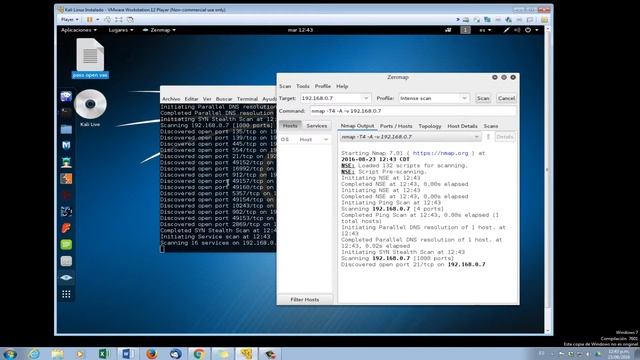The width and height of the screenshot is (640, 360).
Task: Open the terminal icon in Kali dock
Action: click(66, 112)
